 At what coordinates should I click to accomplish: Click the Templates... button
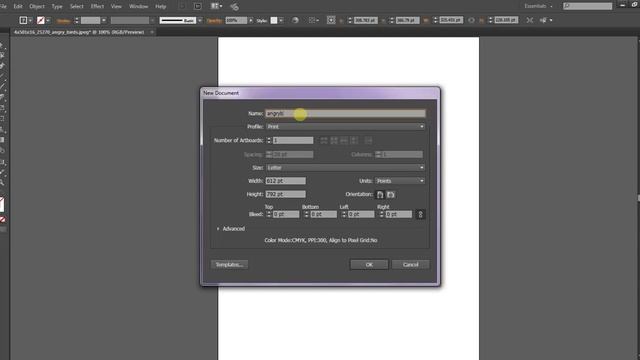(229, 265)
